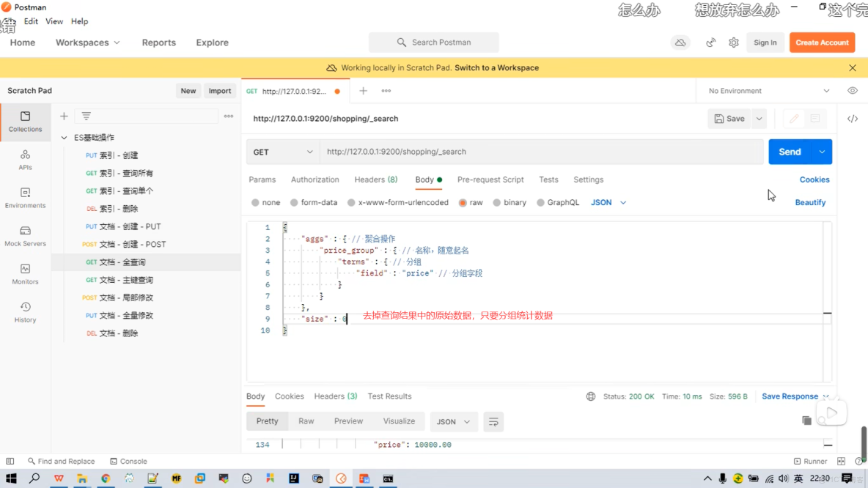Select APIs in the left sidebar
Screen dimensions: 868x488
(x=25, y=160)
